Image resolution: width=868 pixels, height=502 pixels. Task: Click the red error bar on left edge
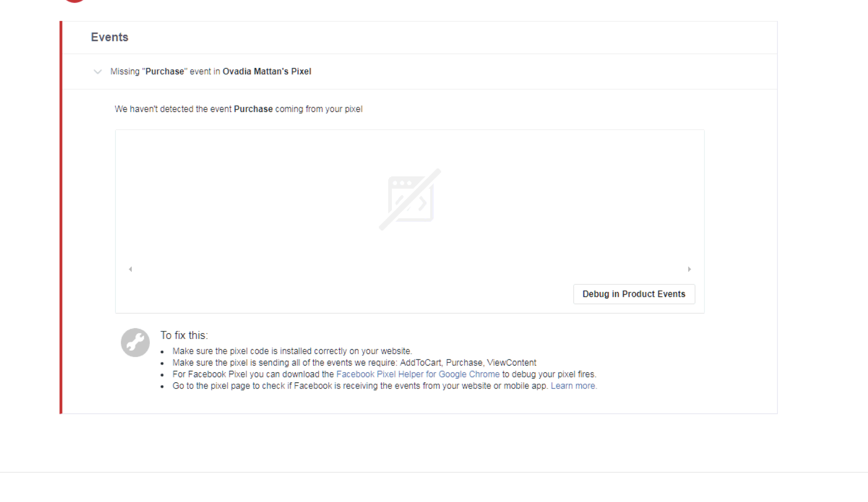pos(61,217)
